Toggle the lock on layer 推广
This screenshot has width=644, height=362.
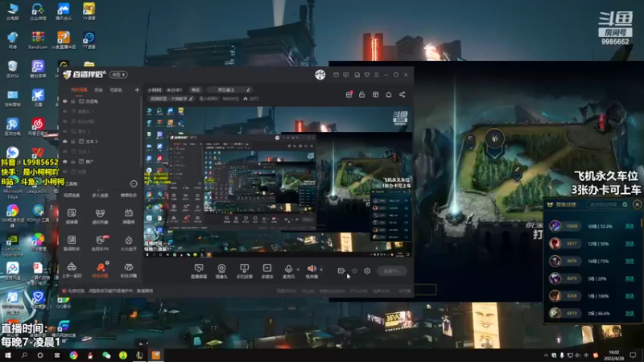coord(73,162)
